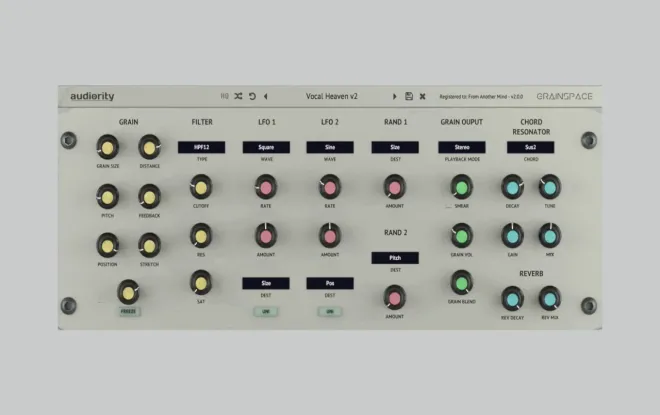Open the Sus2 chord dropdown
Viewport: 660px width, 415px height.
[x=530, y=147]
